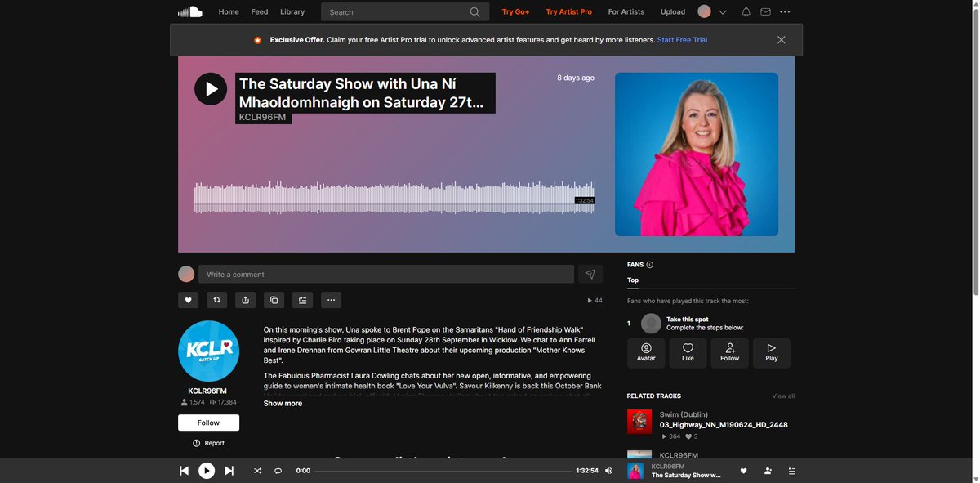980x483 pixels.
Task: Open the header more-options dots menu
Action: pos(785,11)
